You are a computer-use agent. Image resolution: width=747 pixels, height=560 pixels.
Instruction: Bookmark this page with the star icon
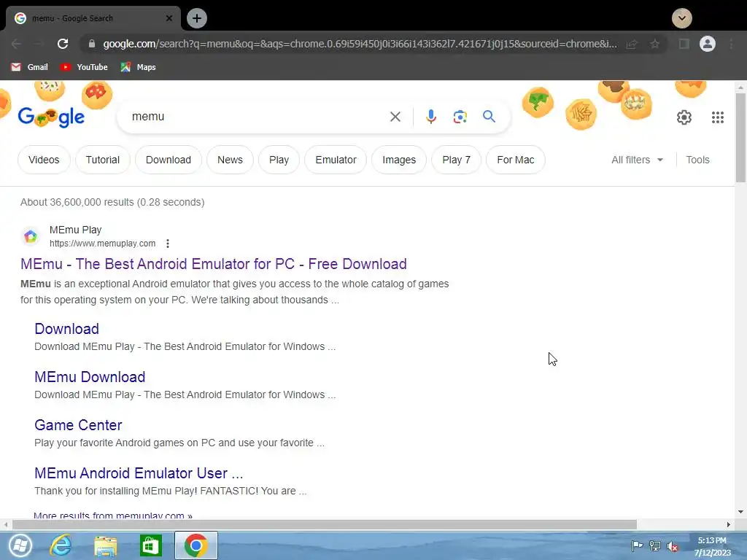(655, 44)
